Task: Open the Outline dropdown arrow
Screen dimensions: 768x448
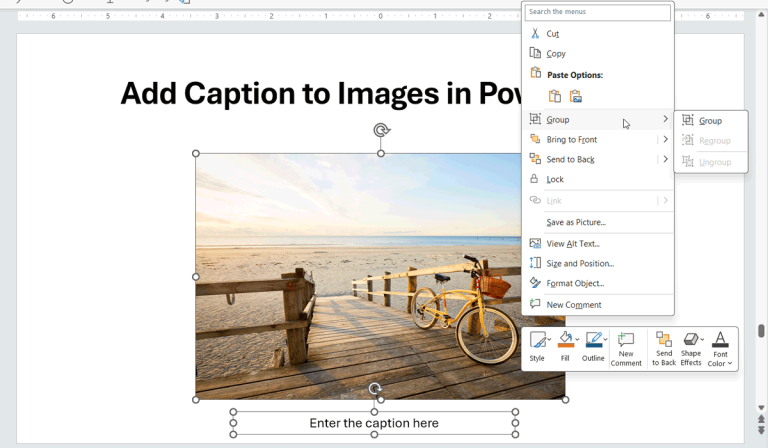Action: pos(606,339)
